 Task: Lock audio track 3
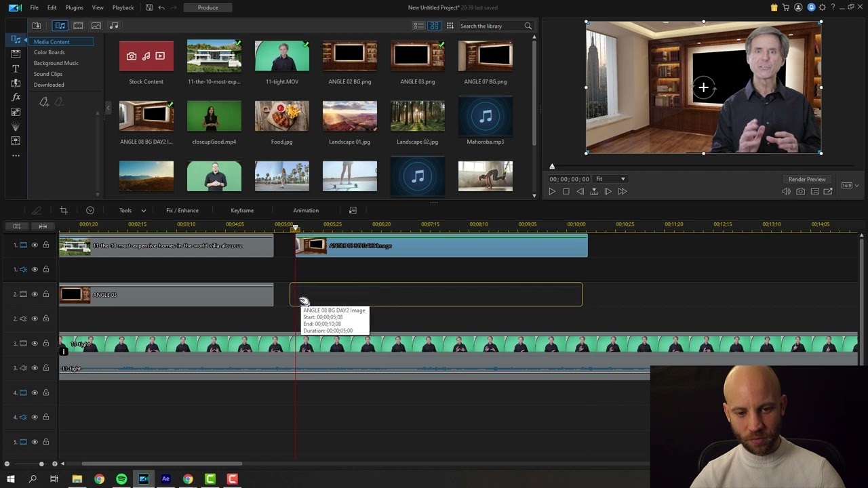pyautogui.click(x=46, y=368)
